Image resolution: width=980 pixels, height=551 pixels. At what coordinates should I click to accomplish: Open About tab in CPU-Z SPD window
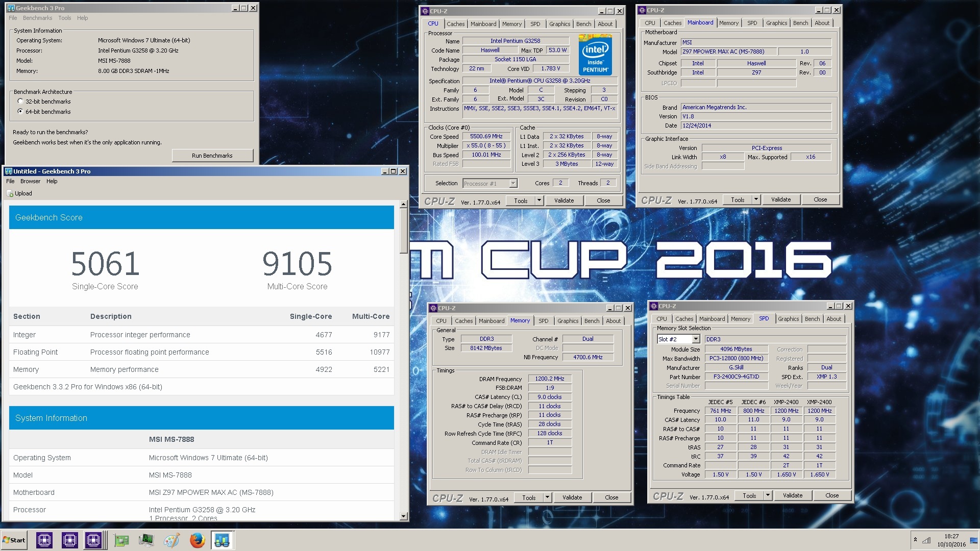click(834, 319)
